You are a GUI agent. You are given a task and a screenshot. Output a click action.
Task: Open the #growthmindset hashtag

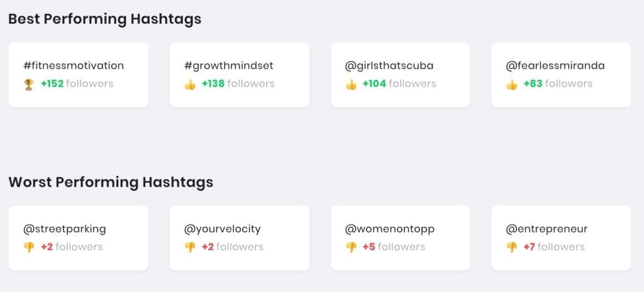tap(229, 65)
